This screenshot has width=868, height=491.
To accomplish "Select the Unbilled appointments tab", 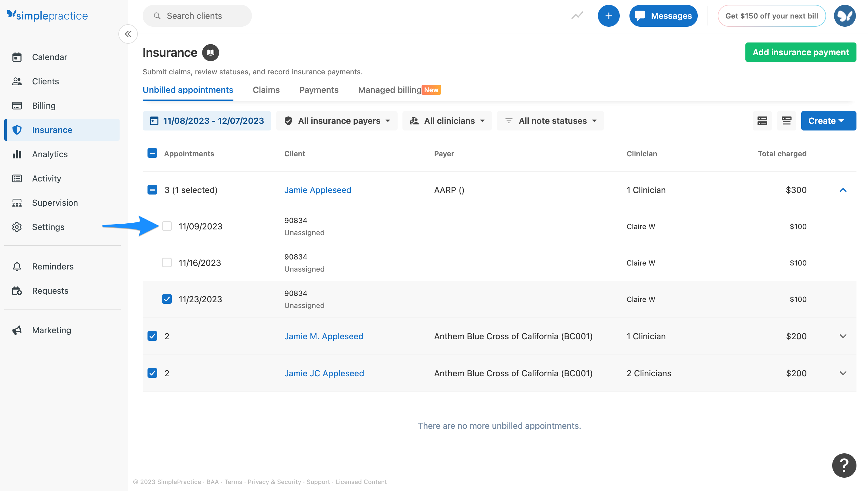I will coord(188,90).
